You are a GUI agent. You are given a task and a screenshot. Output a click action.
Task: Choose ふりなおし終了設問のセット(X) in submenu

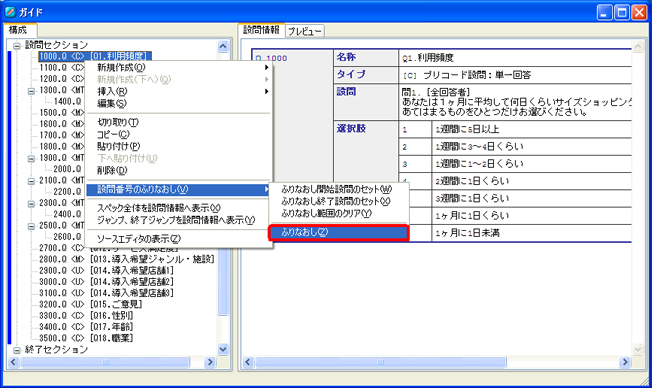point(339,202)
